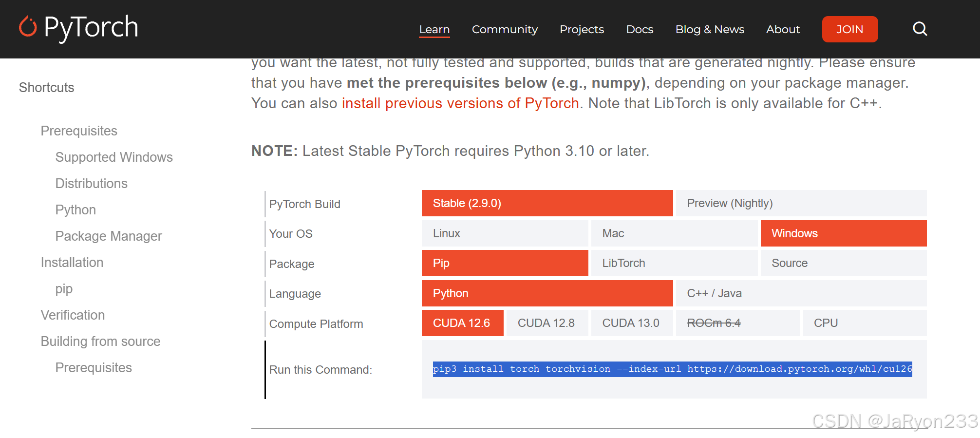
Task: Follow the install previous versions link
Action: 460,103
